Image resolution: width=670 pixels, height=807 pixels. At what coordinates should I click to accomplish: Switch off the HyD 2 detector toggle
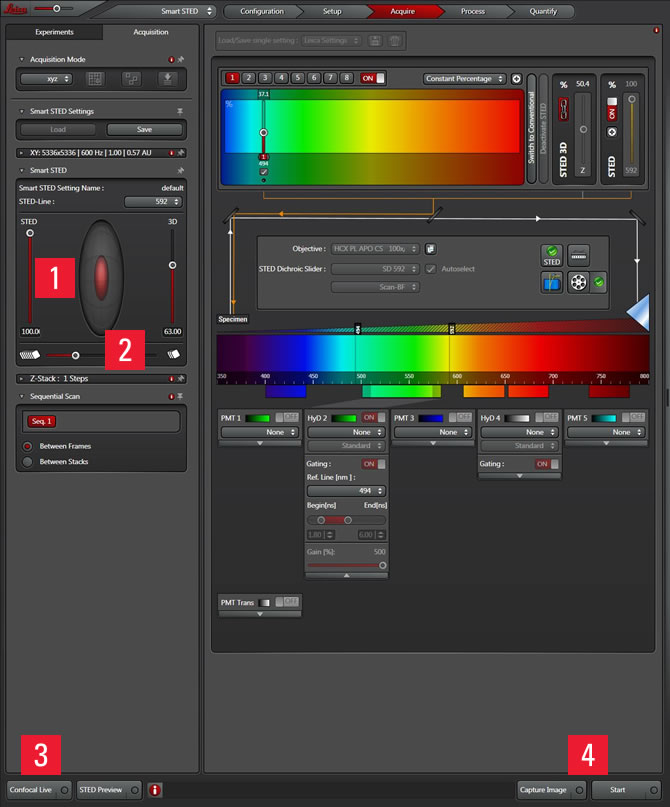pyautogui.click(x=372, y=417)
